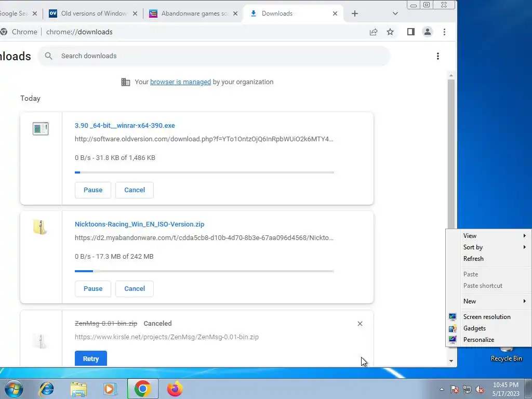Click the managed browser building icon
The width and height of the screenshot is (532, 399).
click(x=126, y=82)
